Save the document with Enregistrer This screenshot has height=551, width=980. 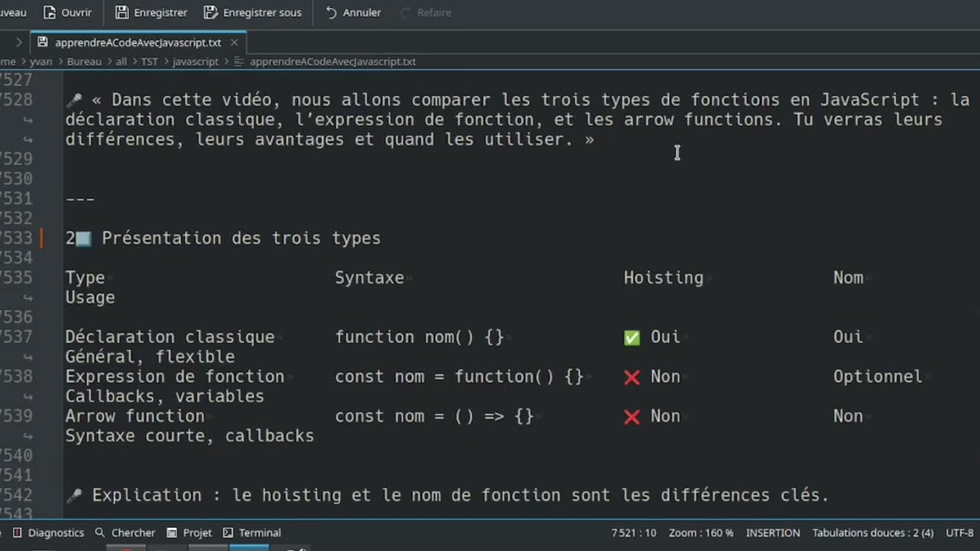point(151,12)
